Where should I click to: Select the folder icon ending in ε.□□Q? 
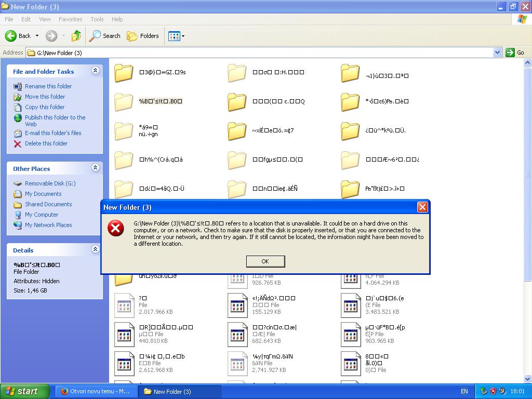click(237, 102)
